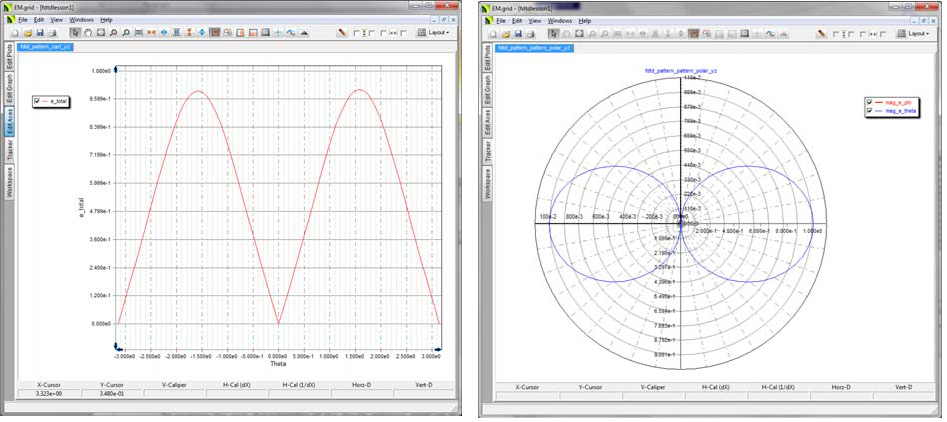Toggle the mag_e_theta trace checkbox
Screen dimensions: 947x422
pyautogui.click(x=868, y=110)
